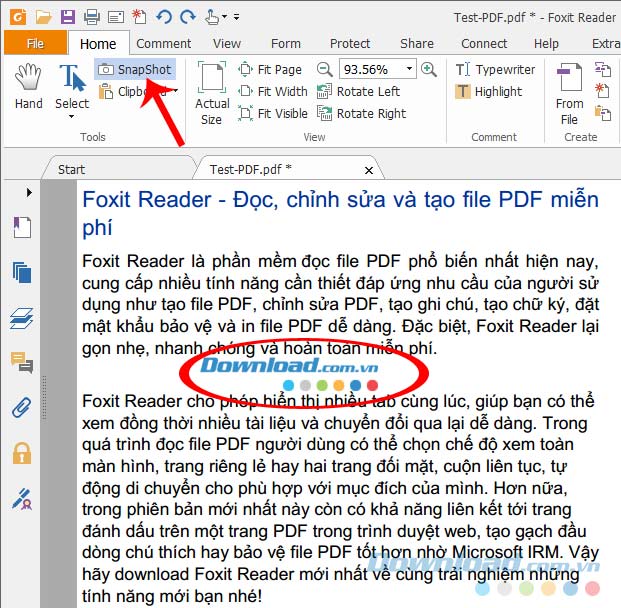Image resolution: width=621 pixels, height=608 pixels.
Task: Select the Typewriter tool
Action: [x=495, y=69]
